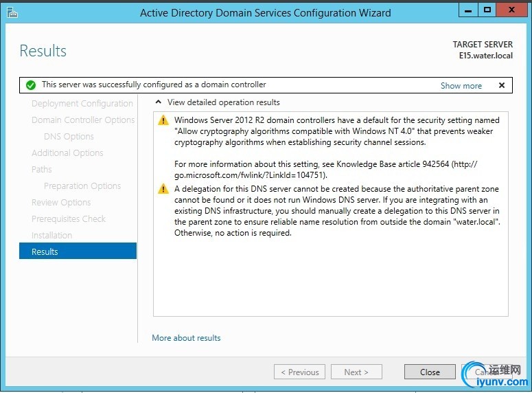Screen dimensions: 532x393
Task: Select the Additional Options step
Action: coord(67,153)
